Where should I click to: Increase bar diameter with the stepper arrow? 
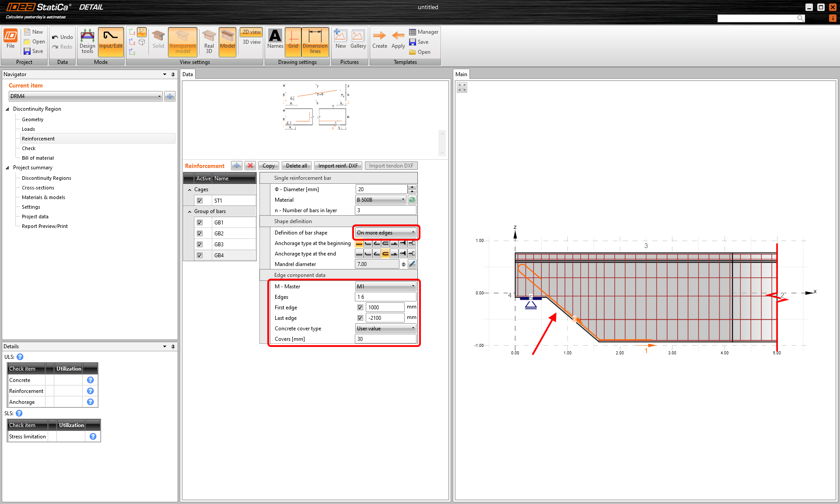click(412, 187)
